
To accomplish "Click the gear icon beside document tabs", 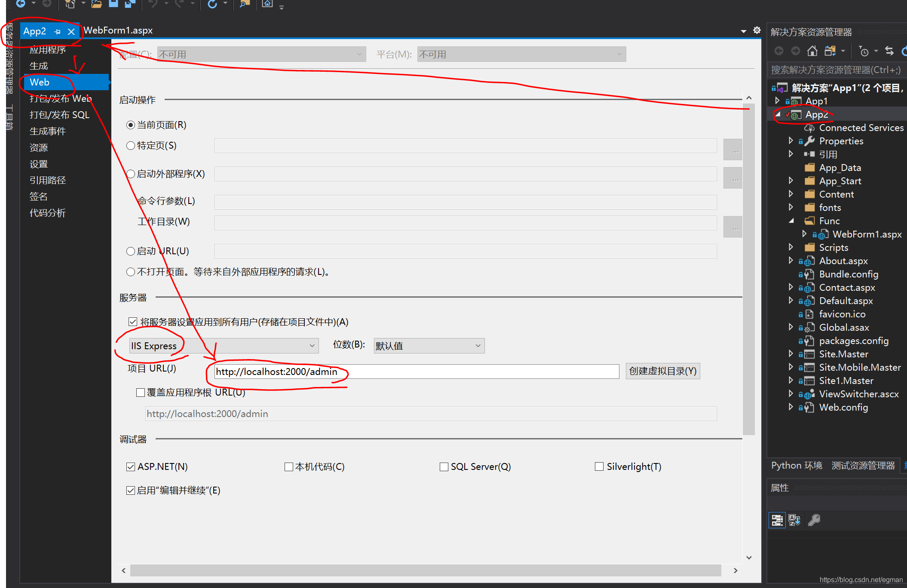I will point(757,30).
